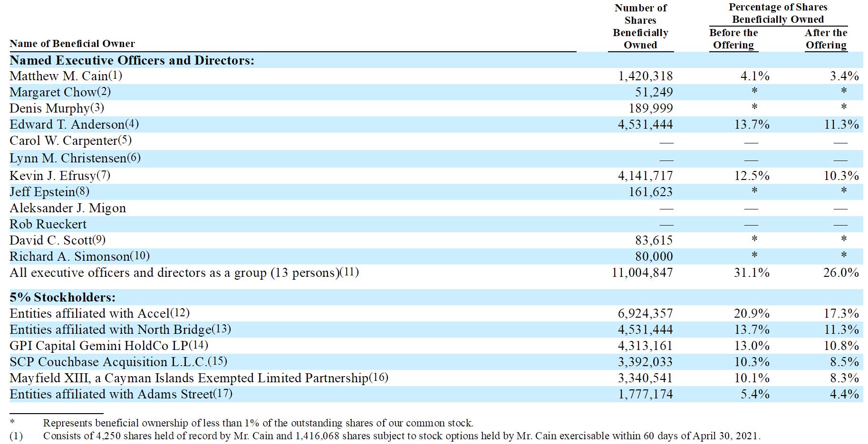Image resolution: width=868 pixels, height=444 pixels.
Task: Click the 17.3% percentage
Action: pyautogui.click(x=841, y=313)
